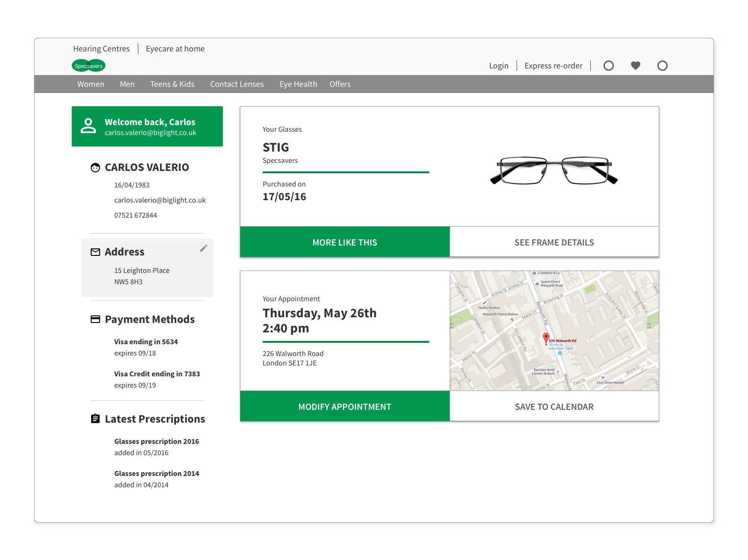Open Glasses prescription 2016

(157, 441)
